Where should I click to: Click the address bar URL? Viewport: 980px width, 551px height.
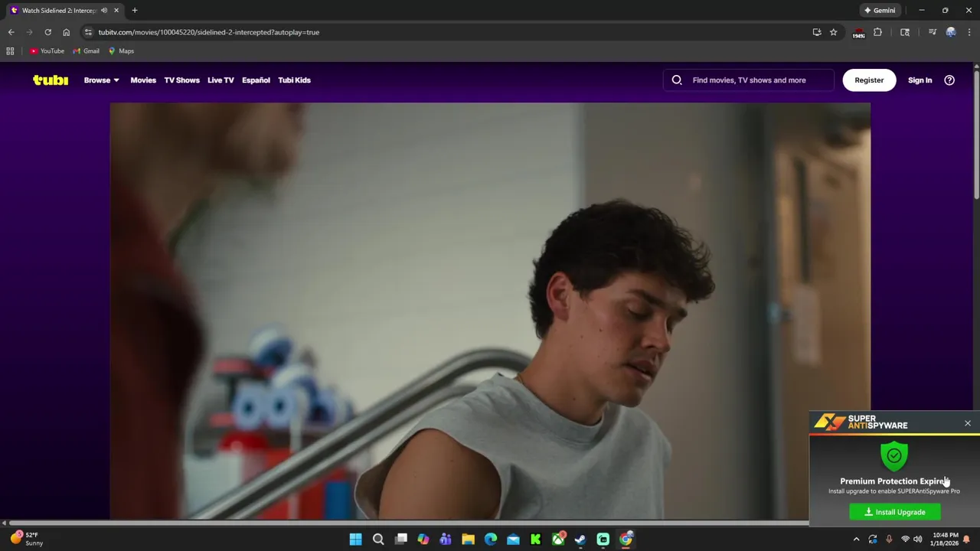pyautogui.click(x=208, y=32)
